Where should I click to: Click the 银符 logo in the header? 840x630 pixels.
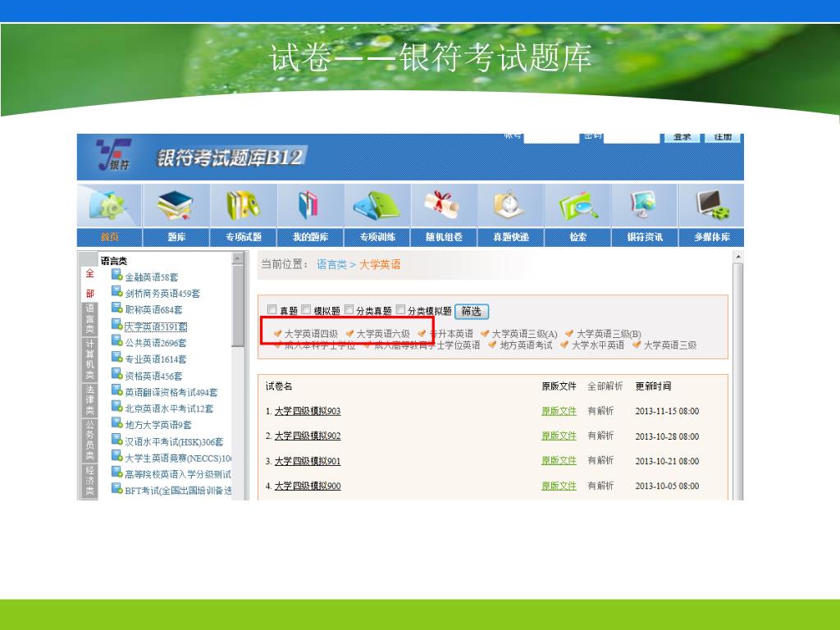click(114, 154)
